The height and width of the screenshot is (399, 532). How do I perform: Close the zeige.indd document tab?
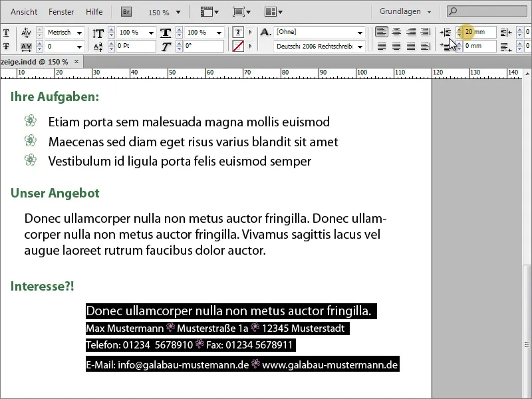[x=76, y=62]
